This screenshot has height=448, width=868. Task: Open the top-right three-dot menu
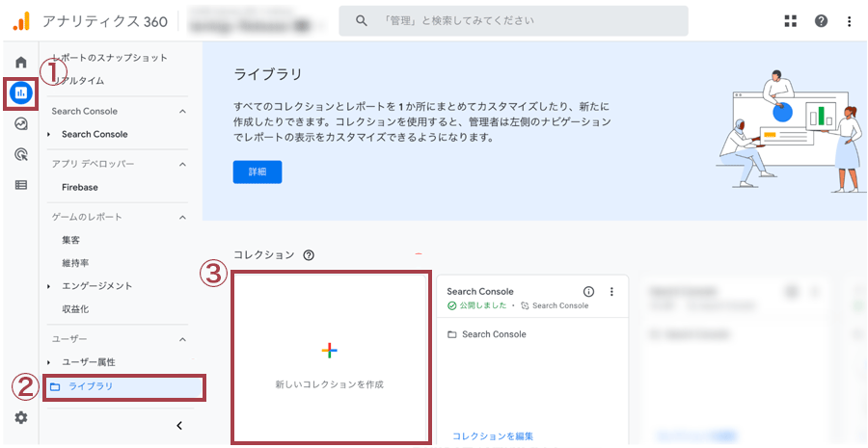(849, 21)
